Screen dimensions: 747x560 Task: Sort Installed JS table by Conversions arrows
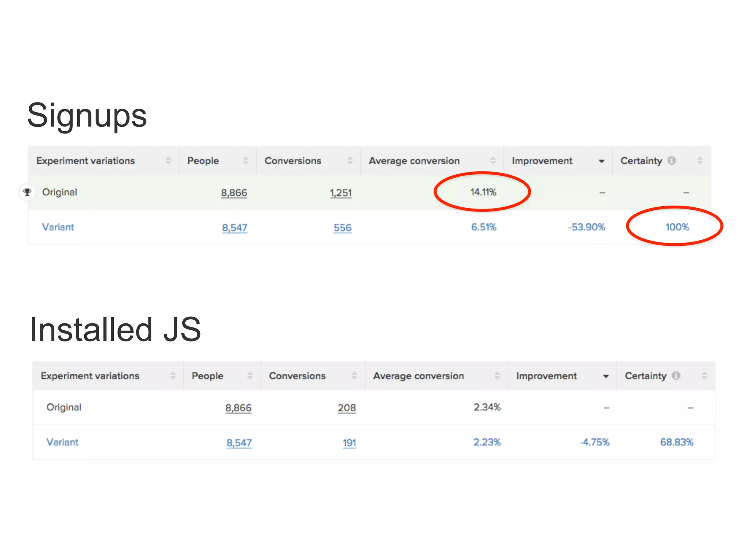tap(354, 376)
